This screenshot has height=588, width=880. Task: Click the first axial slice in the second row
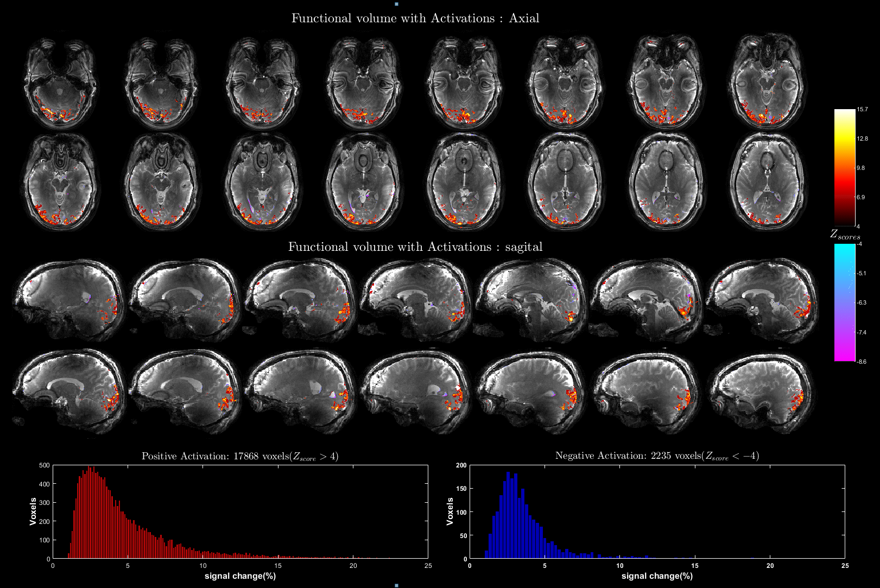point(60,181)
